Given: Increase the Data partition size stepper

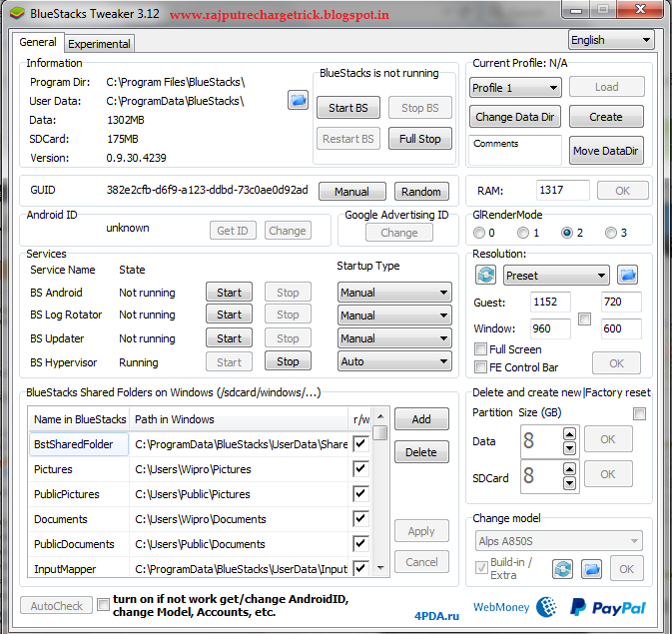Looking at the screenshot, I should click(x=569, y=434).
